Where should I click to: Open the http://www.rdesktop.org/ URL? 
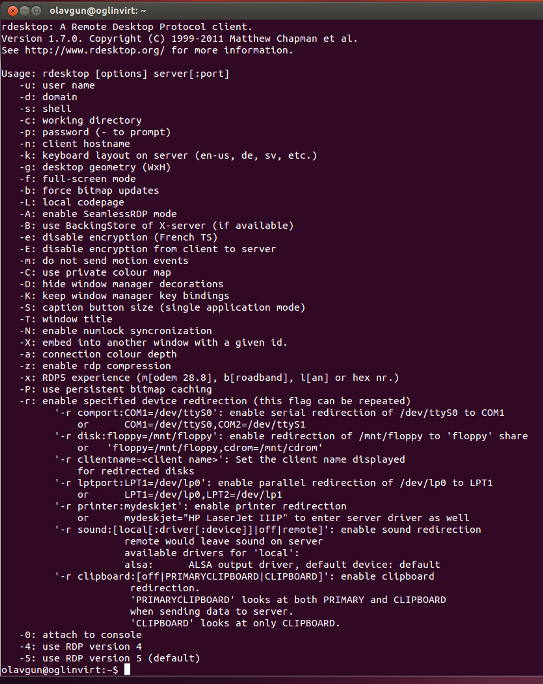pyautogui.click(x=95, y=51)
